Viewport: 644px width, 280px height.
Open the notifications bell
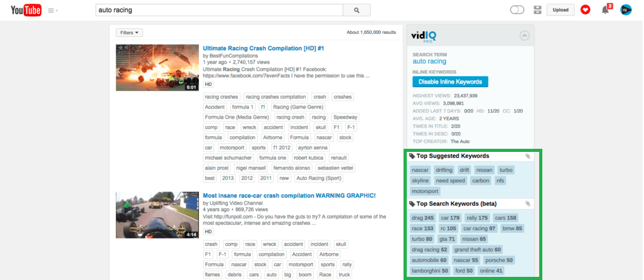605,10
